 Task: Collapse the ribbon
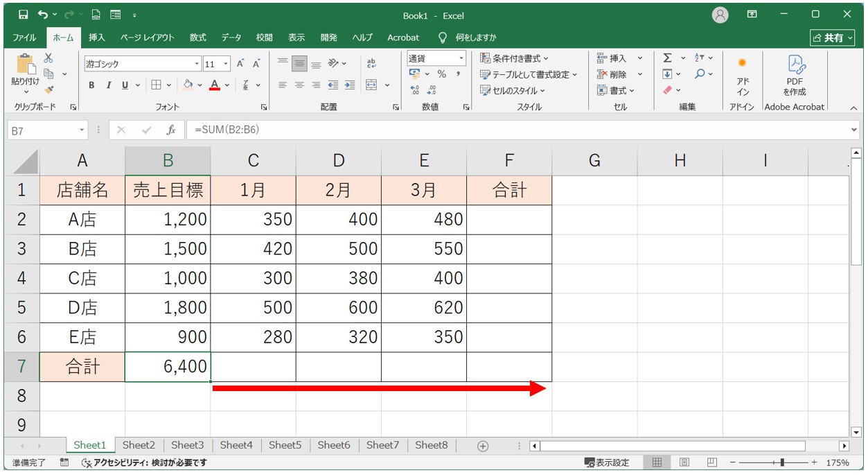coord(853,107)
